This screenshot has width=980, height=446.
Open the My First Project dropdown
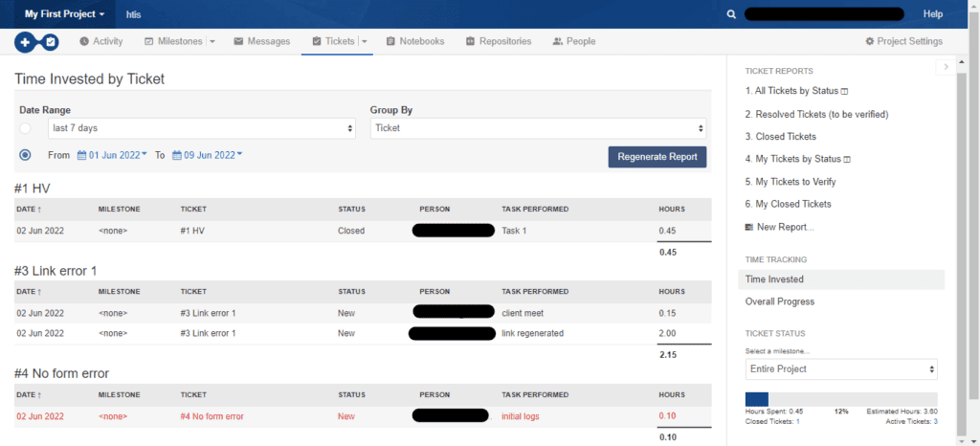click(64, 14)
